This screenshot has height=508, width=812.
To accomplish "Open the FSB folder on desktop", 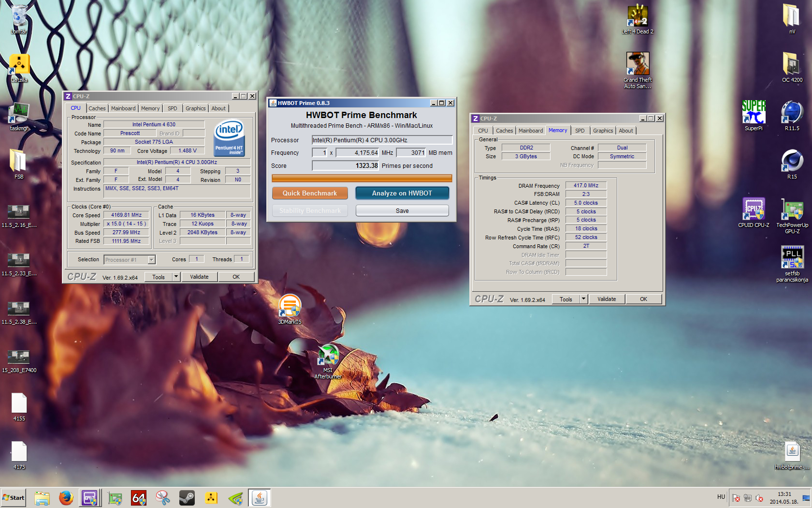I will (x=19, y=164).
